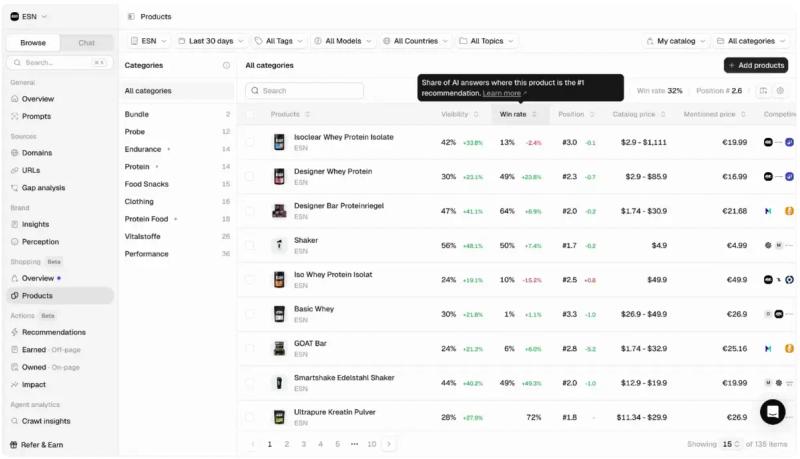Image resolution: width=800 pixels, height=459 pixels.
Task: Open the Crawl insights icon
Action: click(x=14, y=421)
